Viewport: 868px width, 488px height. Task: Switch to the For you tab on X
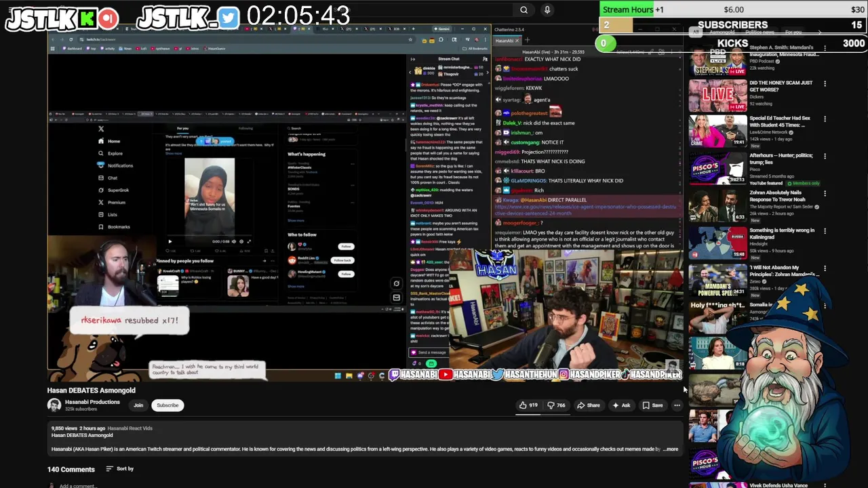pos(182,128)
